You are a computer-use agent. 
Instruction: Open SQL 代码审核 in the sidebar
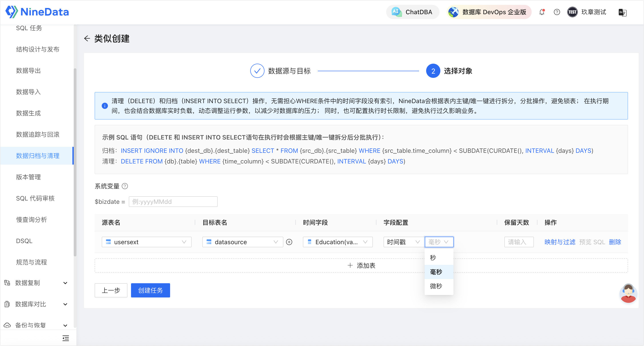click(x=35, y=199)
